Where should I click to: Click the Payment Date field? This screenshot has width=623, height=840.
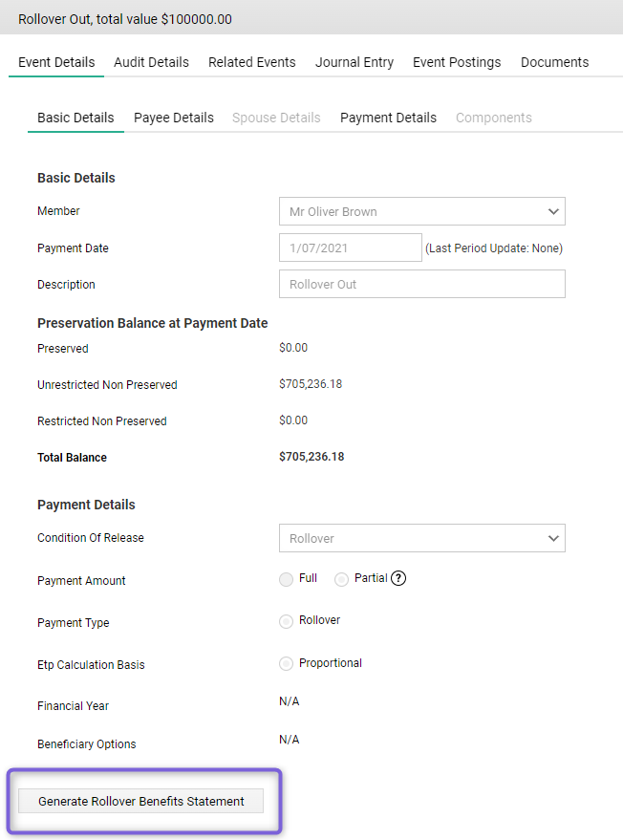pyautogui.click(x=350, y=248)
